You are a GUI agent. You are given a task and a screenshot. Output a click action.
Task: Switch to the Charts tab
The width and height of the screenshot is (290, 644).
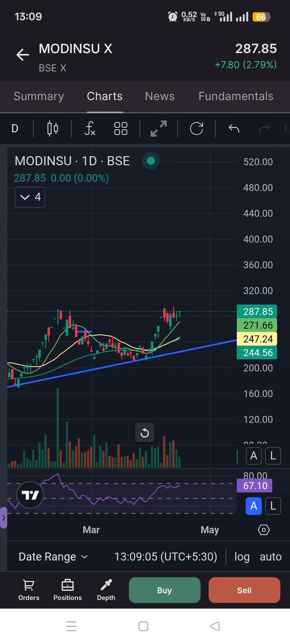point(105,96)
